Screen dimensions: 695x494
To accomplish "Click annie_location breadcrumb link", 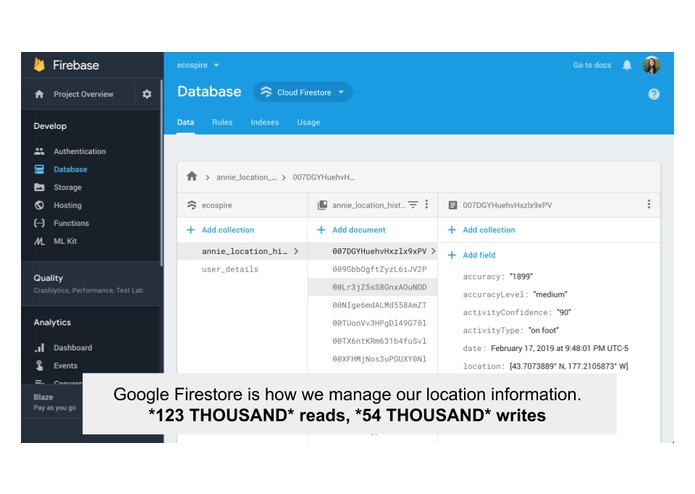I will pyautogui.click(x=246, y=177).
